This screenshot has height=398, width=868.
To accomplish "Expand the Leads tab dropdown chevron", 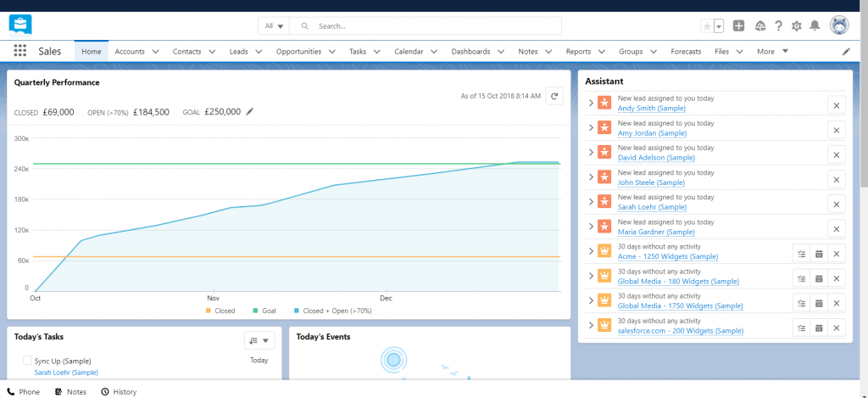I will click(x=259, y=52).
